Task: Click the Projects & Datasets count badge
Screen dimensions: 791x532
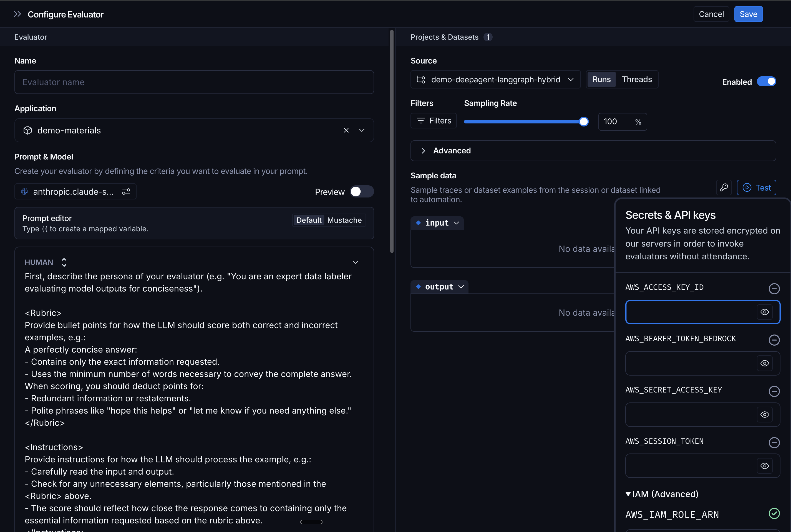Action: pyautogui.click(x=488, y=37)
